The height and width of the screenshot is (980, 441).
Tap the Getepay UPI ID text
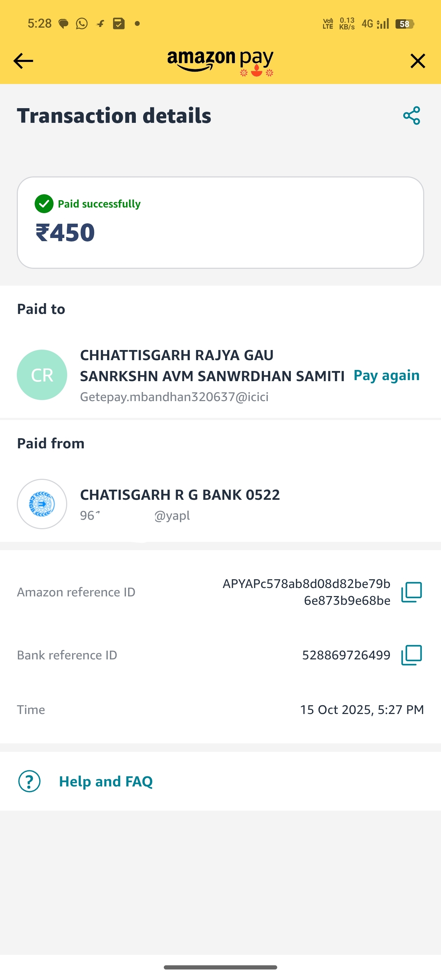pos(174,397)
